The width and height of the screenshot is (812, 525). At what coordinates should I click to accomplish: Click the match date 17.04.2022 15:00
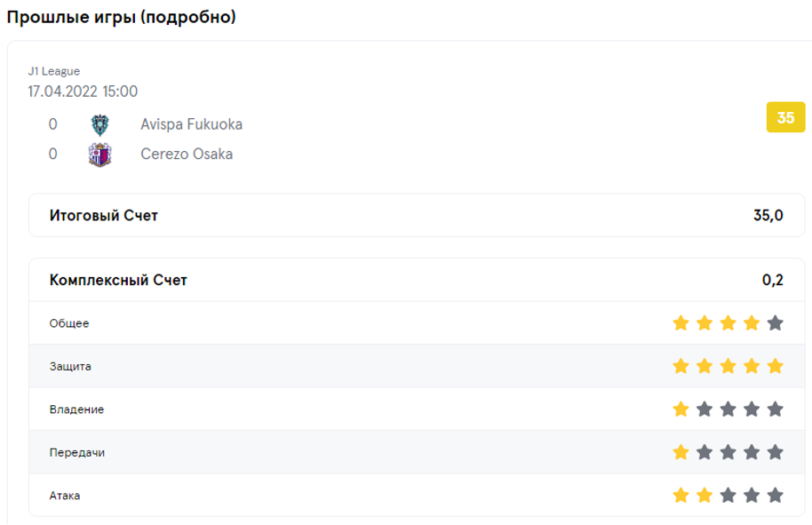tap(83, 91)
